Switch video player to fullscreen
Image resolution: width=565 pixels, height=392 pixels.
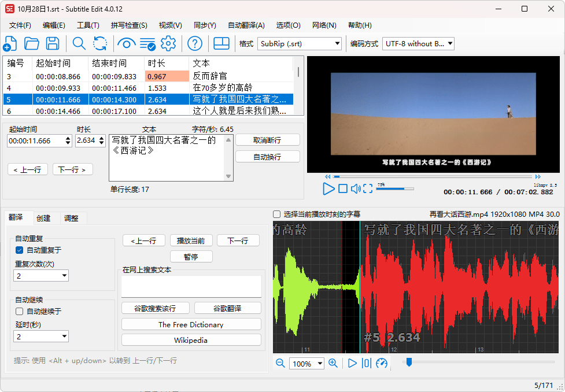point(368,189)
